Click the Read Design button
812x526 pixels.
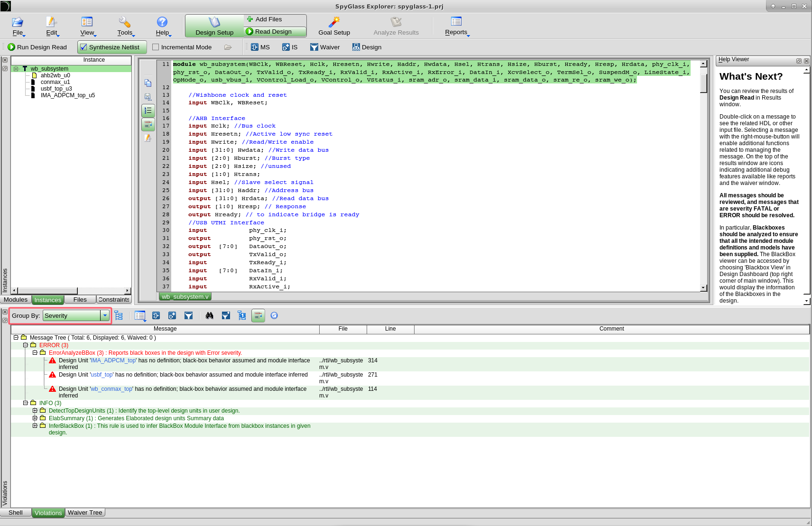[x=275, y=31]
